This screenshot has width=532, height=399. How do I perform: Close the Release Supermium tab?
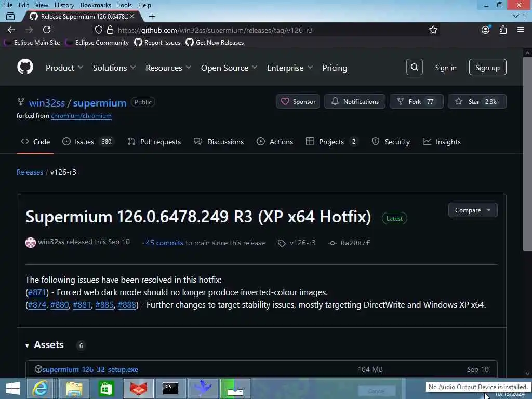point(132,16)
